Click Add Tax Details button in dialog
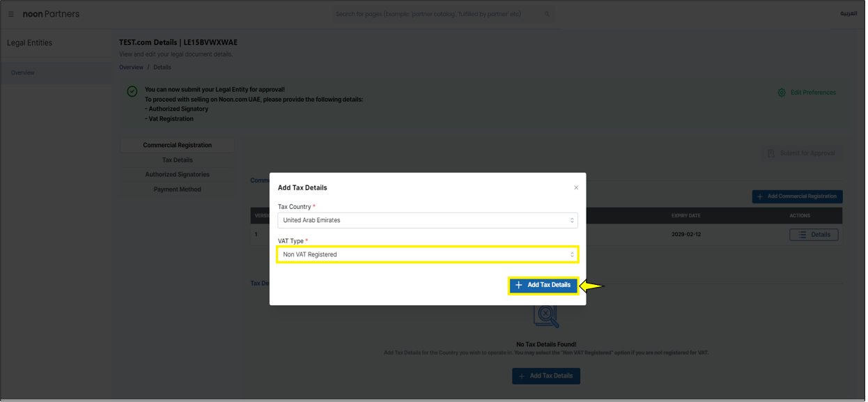The height and width of the screenshot is (402, 868). click(x=543, y=285)
